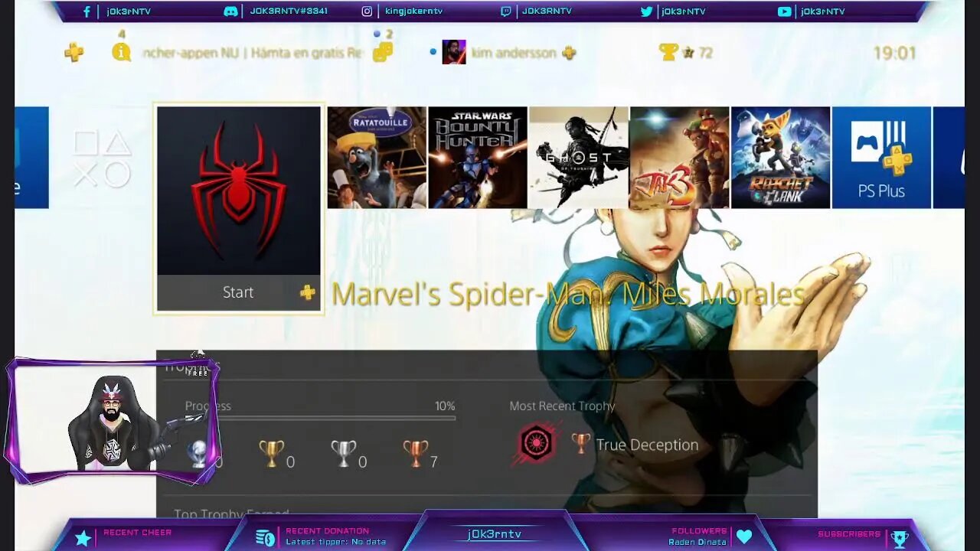Viewport: 980px width, 551px height.
Task: Open the friends smiley icon
Action: (x=383, y=52)
